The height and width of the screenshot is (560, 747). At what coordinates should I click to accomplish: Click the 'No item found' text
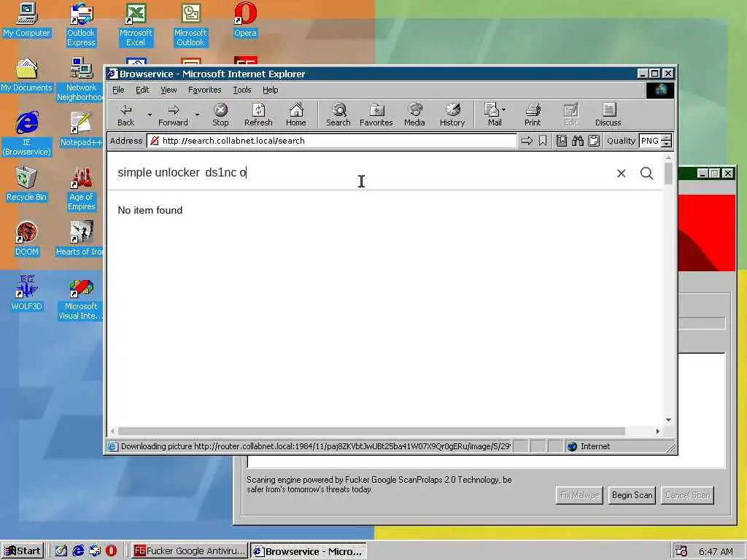[150, 210]
